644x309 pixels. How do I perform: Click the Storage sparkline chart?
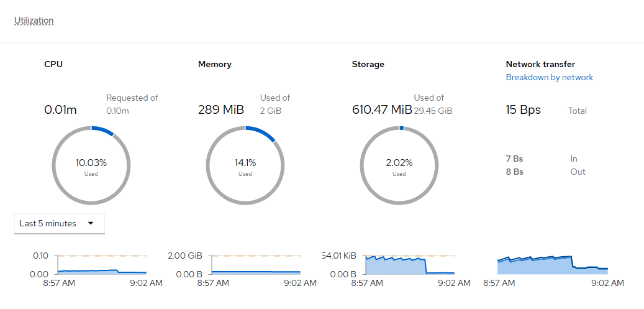pyautogui.click(x=410, y=265)
